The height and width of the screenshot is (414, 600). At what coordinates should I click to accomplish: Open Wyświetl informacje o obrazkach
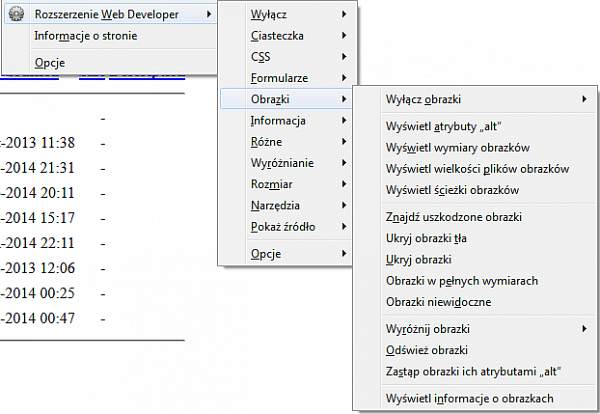pyautogui.click(x=471, y=398)
